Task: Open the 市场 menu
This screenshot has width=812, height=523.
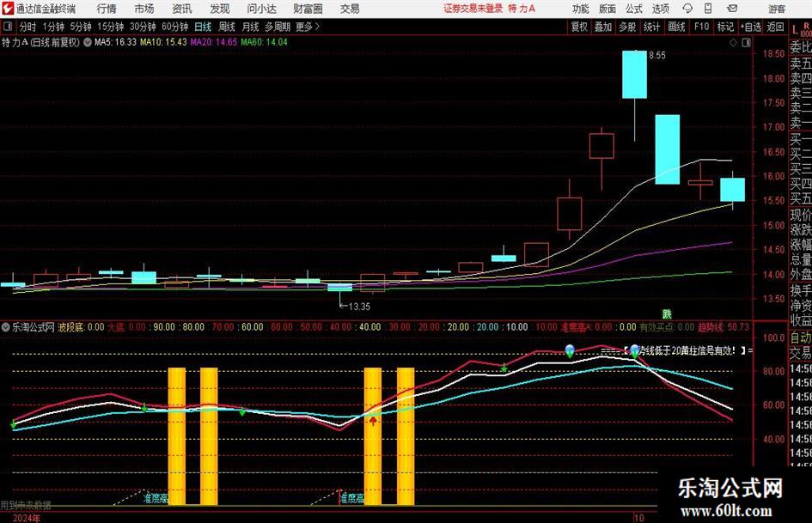Action: [144, 9]
